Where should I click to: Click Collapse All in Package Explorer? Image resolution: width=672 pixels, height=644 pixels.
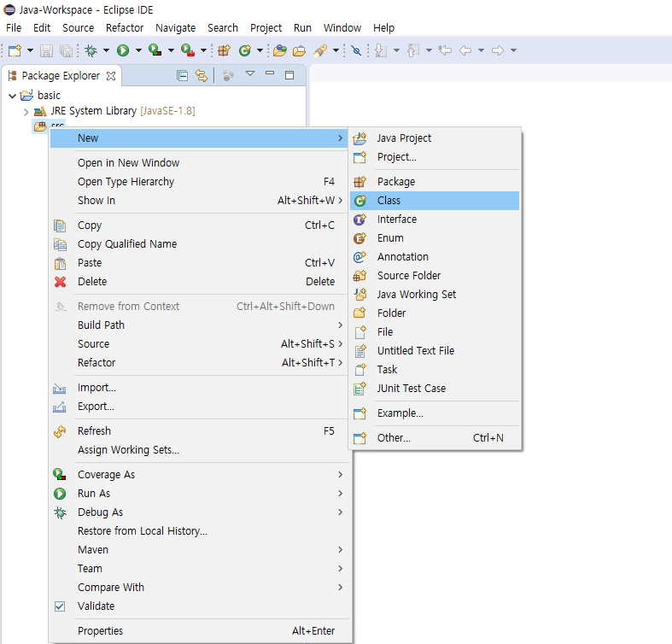point(182,76)
